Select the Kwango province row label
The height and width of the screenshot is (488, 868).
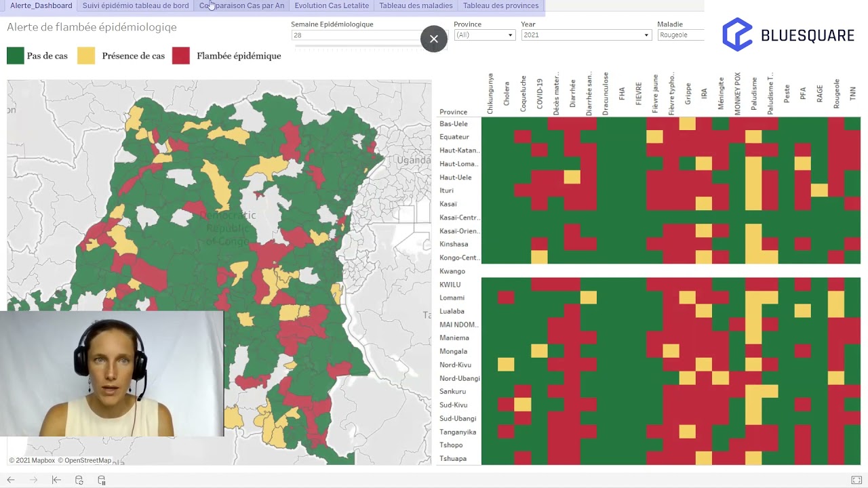pyautogui.click(x=452, y=271)
